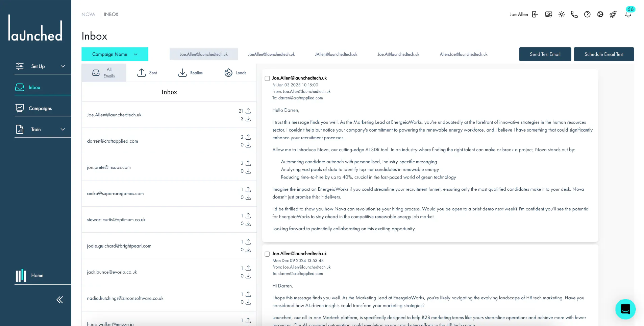Expand the Set Up menu chevron
This screenshot has height=326, width=644.
point(63,66)
